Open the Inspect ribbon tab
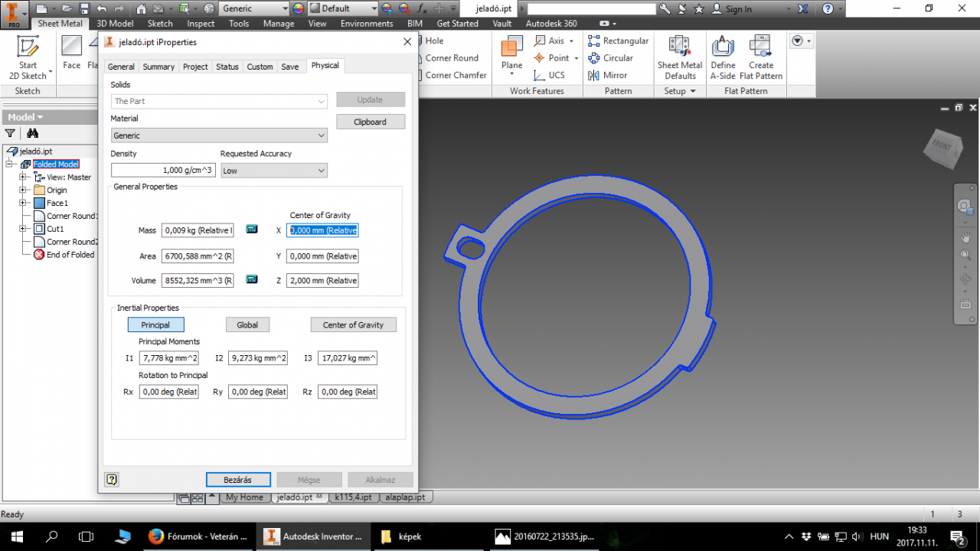The width and height of the screenshot is (980, 551). click(201, 24)
